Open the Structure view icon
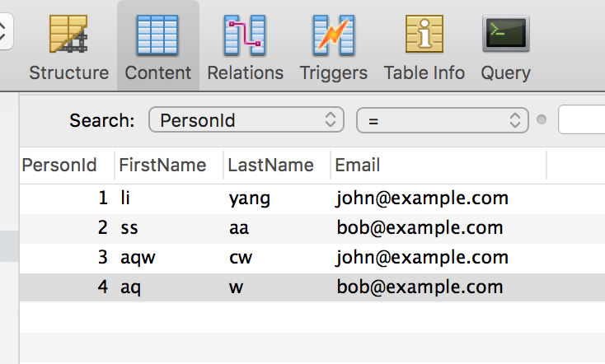The height and width of the screenshot is (364, 605). (x=68, y=35)
